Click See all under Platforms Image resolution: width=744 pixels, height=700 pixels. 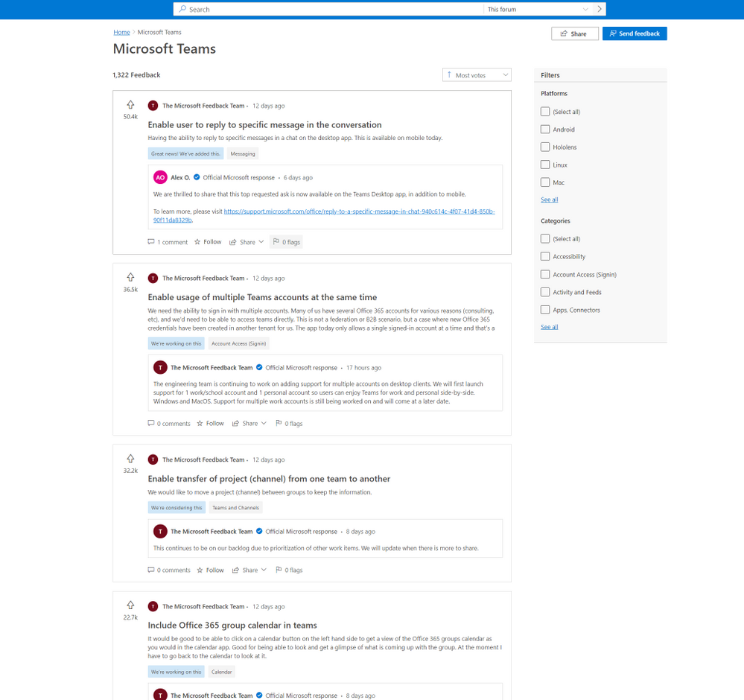(x=550, y=200)
